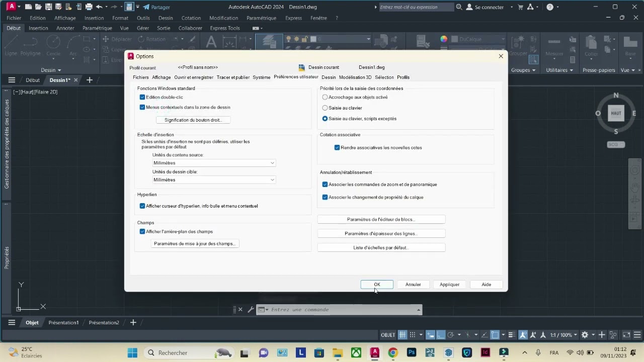Switch to Ouvrir et enregistrer tab
The height and width of the screenshot is (362, 644).
[x=194, y=77]
